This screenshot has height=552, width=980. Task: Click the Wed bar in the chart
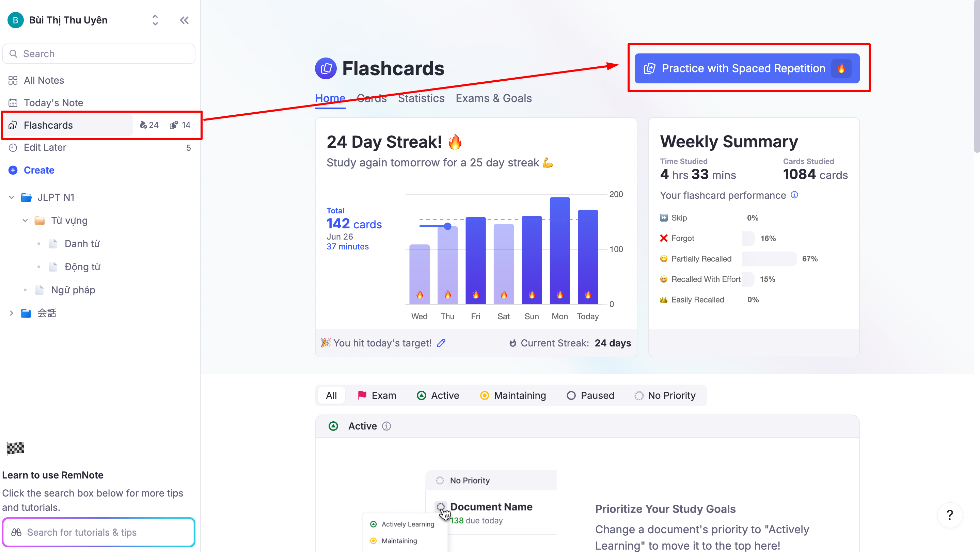click(419, 274)
